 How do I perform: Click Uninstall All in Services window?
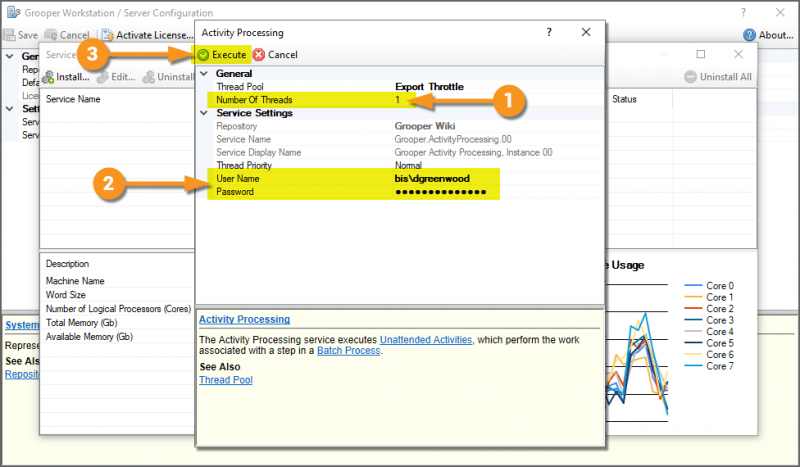tap(718, 77)
